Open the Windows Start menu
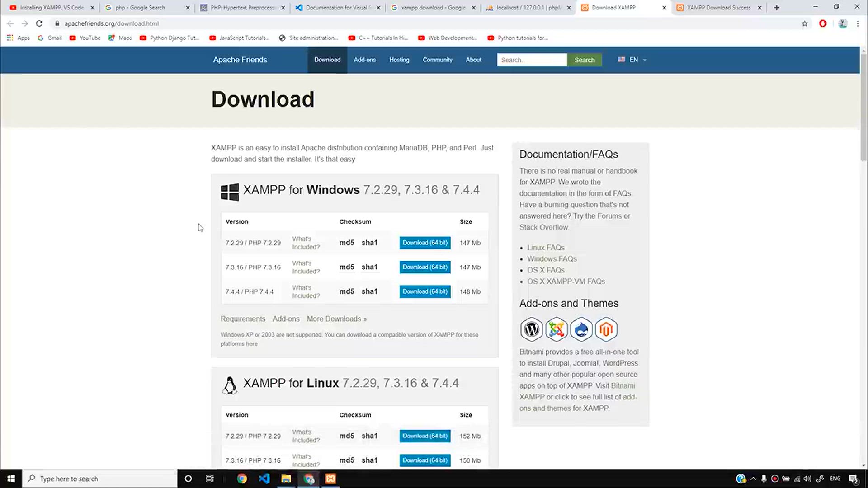This screenshot has height=488, width=868. pos(11,479)
